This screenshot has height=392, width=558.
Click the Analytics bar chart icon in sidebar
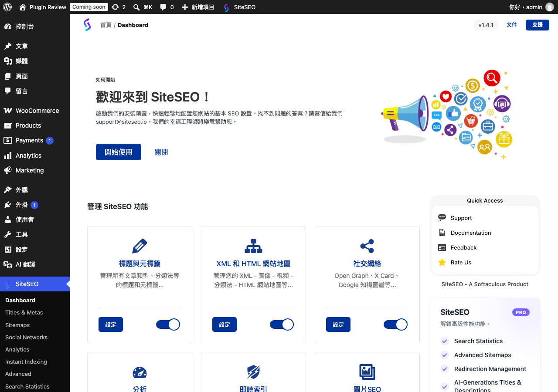[x=8, y=155]
